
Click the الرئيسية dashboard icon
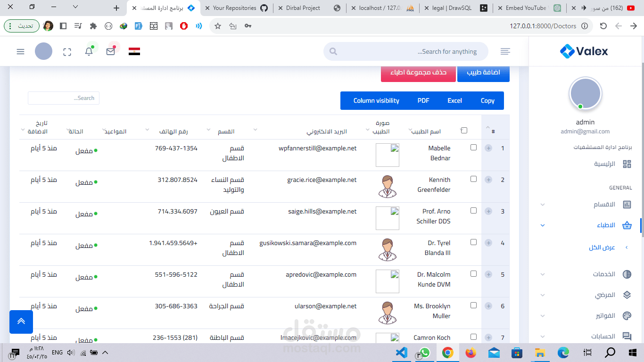coord(627,164)
